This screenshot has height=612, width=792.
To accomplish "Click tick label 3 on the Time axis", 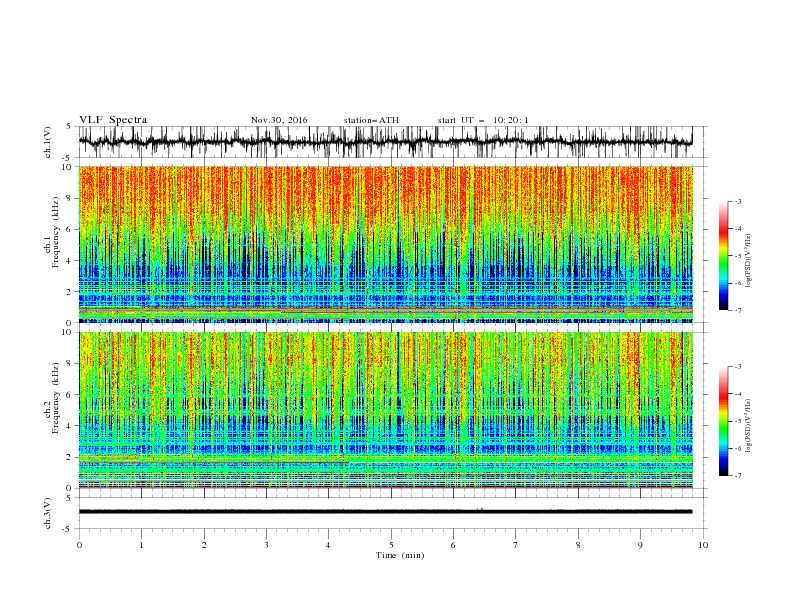I will coord(266,545).
